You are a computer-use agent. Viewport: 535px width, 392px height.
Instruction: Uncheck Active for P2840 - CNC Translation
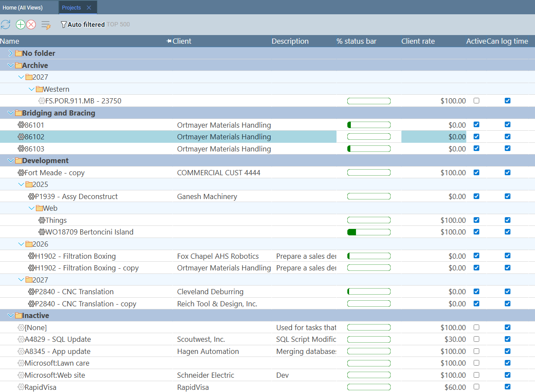click(476, 291)
